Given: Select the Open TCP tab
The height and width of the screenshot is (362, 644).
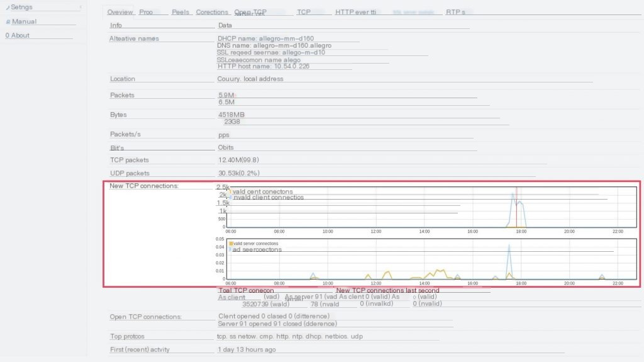Looking at the screenshot, I should coord(250,12).
